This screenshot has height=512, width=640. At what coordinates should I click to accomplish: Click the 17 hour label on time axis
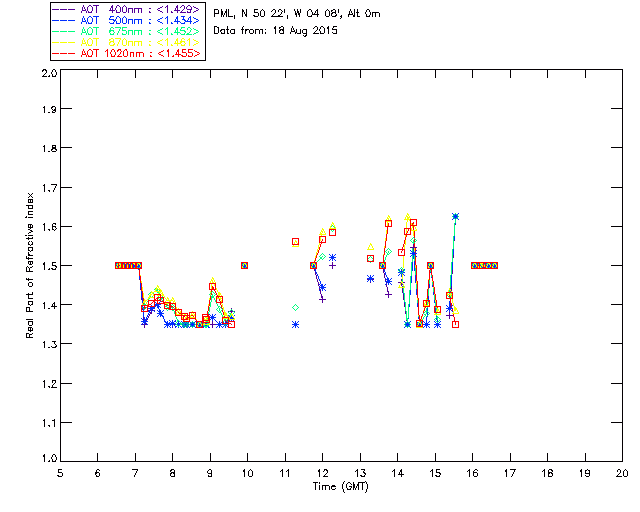[x=510, y=473]
